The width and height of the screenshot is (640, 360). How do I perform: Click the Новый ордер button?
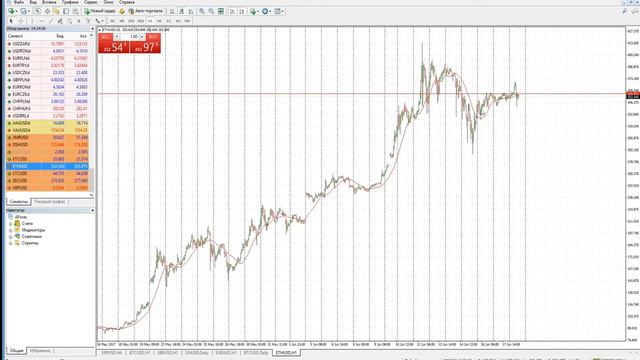[100, 11]
